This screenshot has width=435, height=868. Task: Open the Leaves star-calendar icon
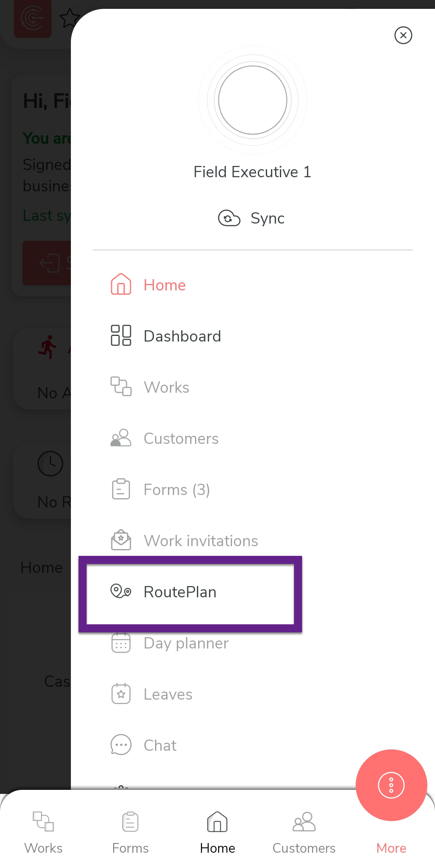click(121, 694)
